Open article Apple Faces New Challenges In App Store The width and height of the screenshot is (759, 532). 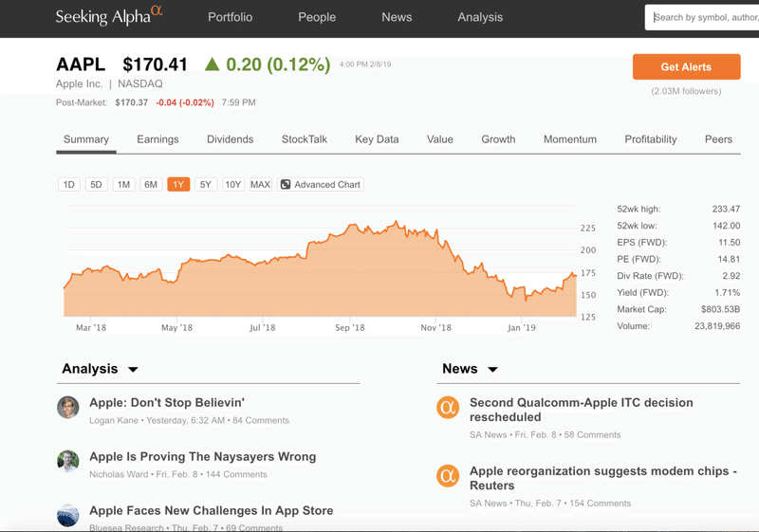211,510
